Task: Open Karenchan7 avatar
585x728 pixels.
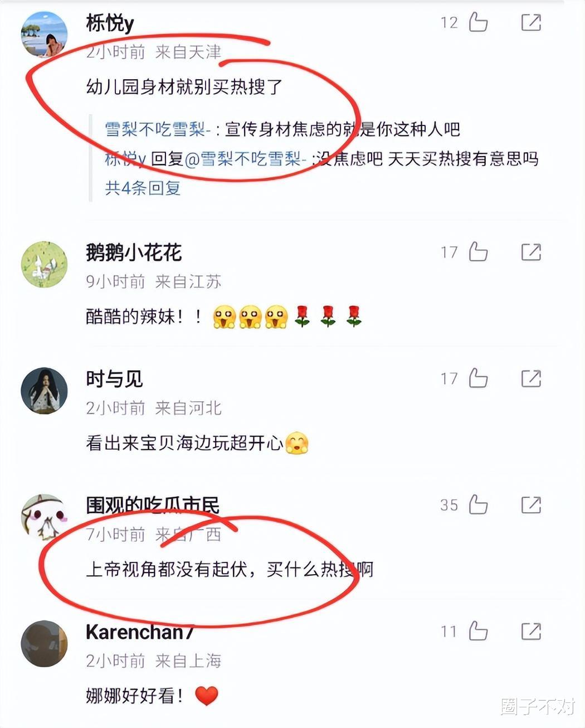Action: (44, 644)
